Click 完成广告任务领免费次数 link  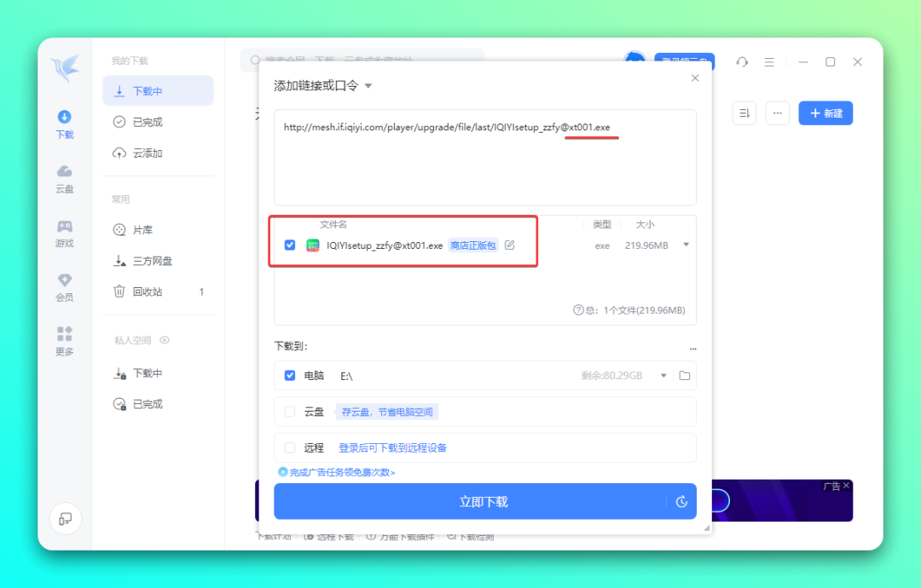[x=337, y=472]
